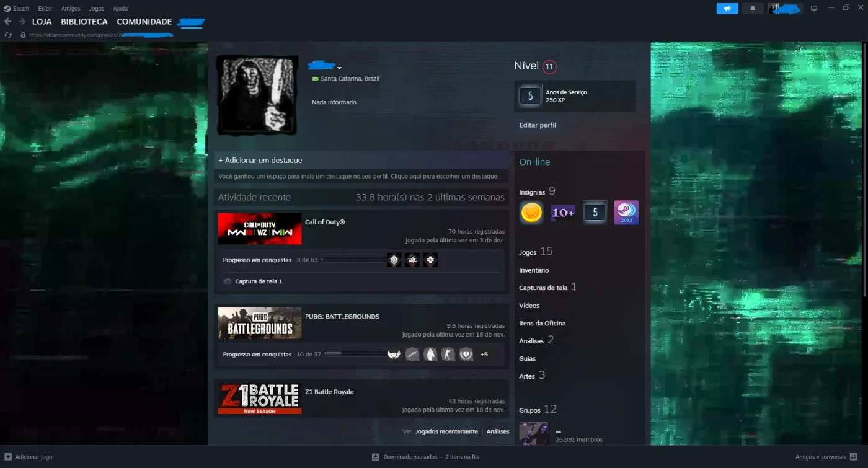Click the third Call of Duty achievement icon
Screen dimensions: 868x468
430,260
